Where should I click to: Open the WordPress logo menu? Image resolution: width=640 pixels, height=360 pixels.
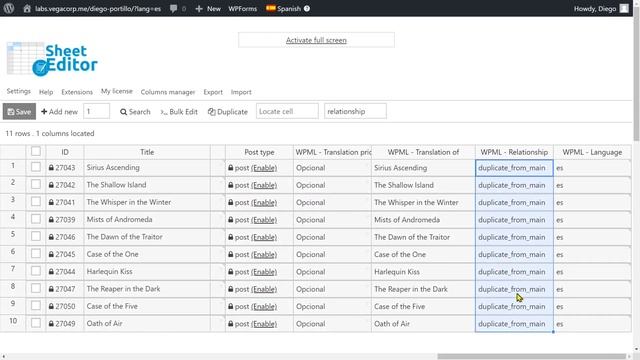point(9,8)
